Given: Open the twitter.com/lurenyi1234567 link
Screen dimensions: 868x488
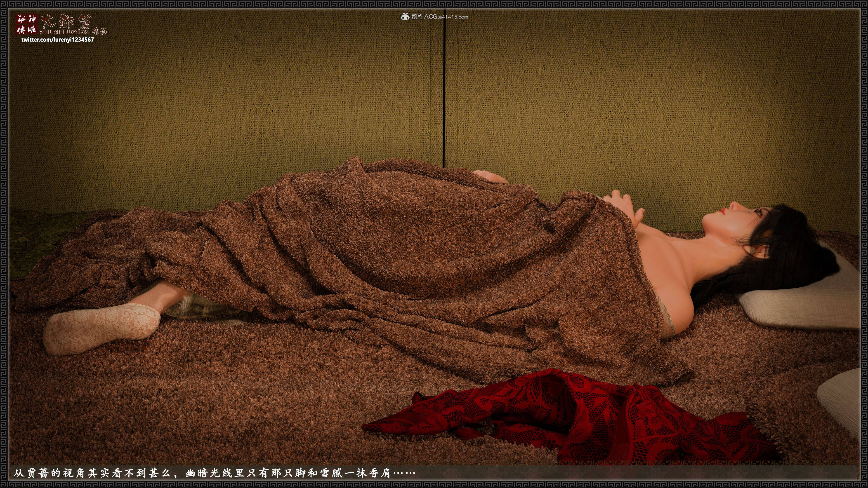Looking at the screenshot, I should pos(58,40).
